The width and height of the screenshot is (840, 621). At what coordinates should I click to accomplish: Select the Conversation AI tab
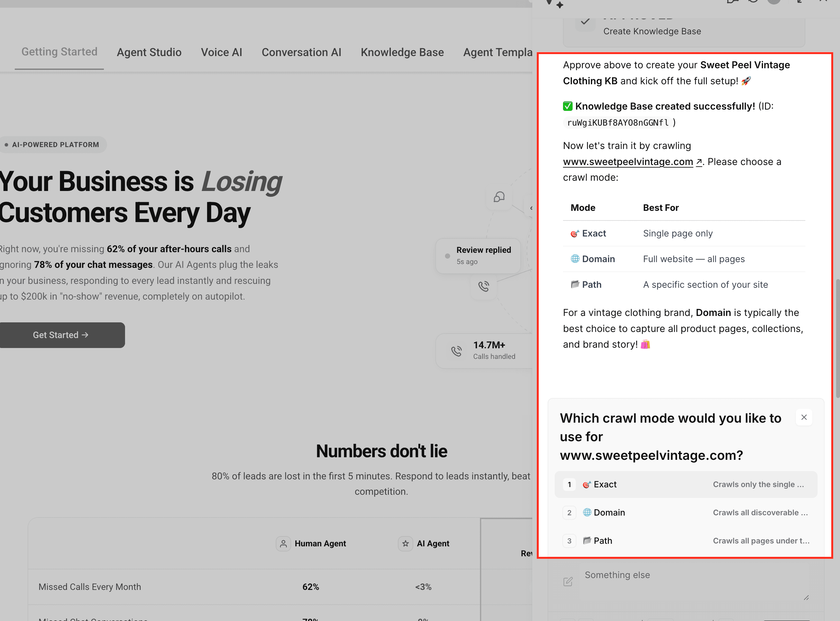click(301, 52)
